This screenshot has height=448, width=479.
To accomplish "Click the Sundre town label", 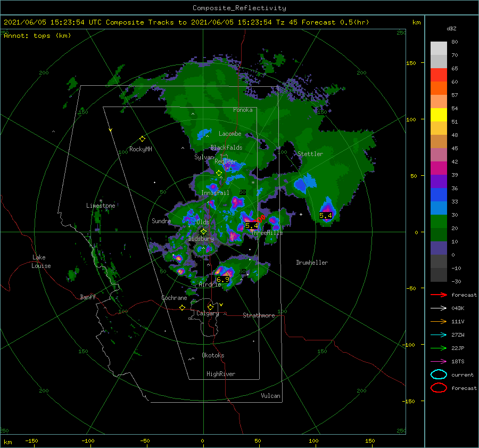I will click(x=161, y=221).
